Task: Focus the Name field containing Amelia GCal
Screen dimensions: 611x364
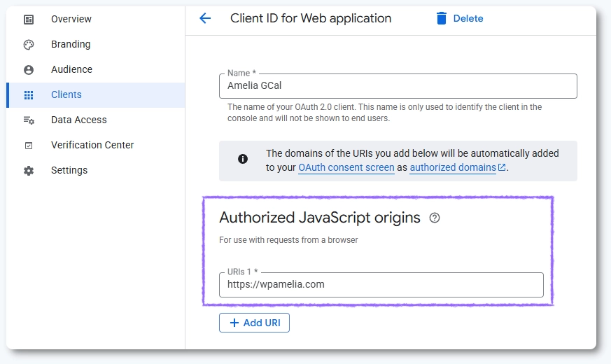Action: [x=398, y=86]
